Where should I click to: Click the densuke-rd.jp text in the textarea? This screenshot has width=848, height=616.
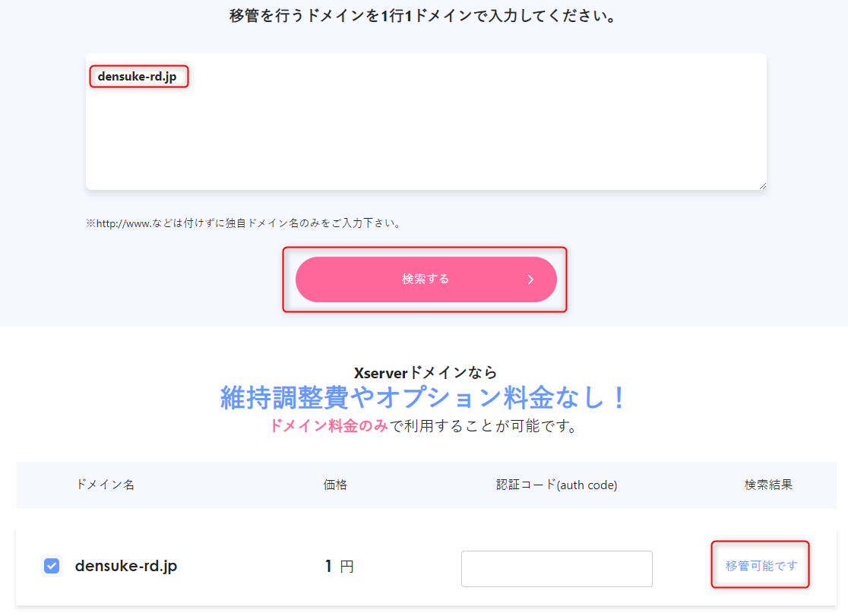[137, 77]
